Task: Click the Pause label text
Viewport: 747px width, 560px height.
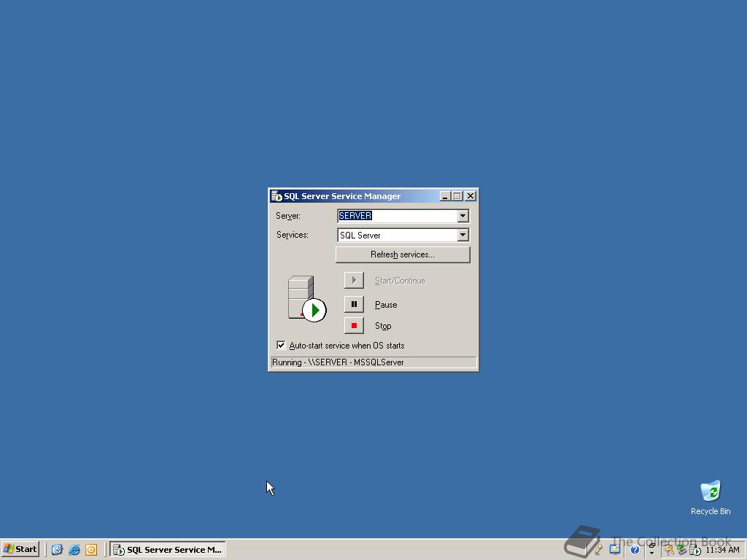Action: (386, 305)
